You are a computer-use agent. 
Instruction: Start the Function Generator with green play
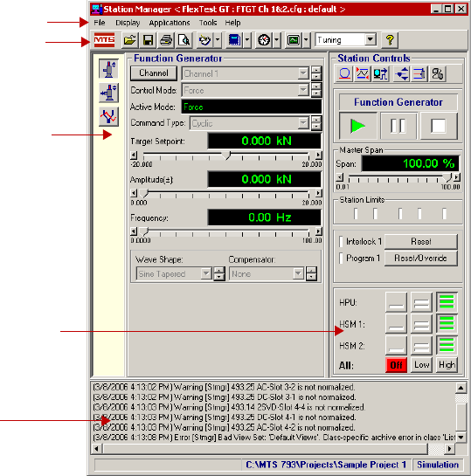(358, 126)
